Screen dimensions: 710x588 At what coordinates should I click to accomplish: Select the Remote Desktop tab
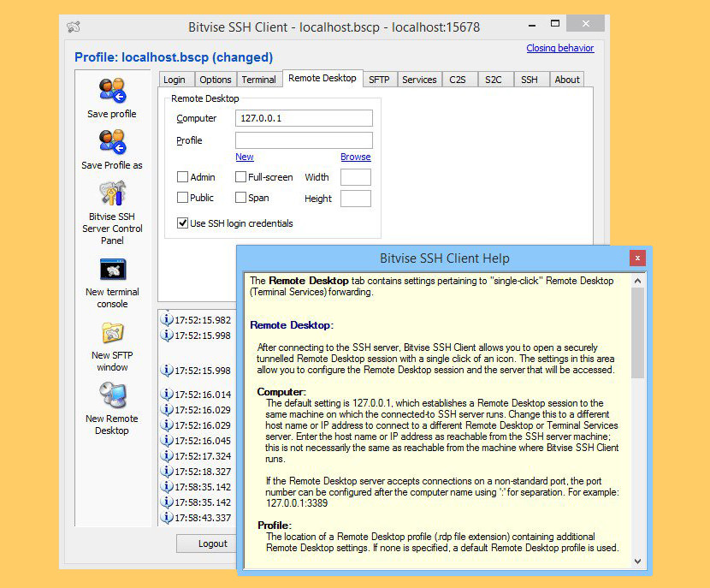point(322,78)
